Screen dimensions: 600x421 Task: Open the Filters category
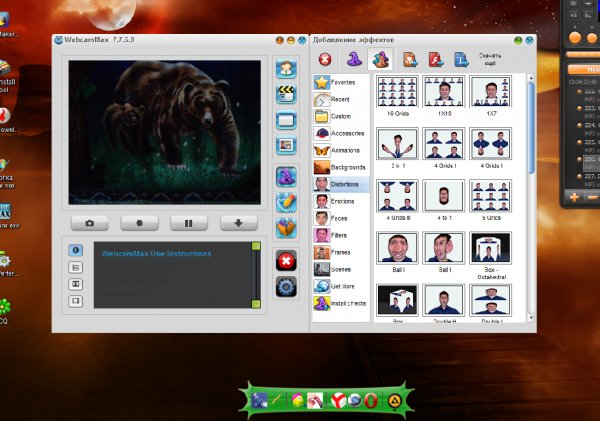coord(341,235)
